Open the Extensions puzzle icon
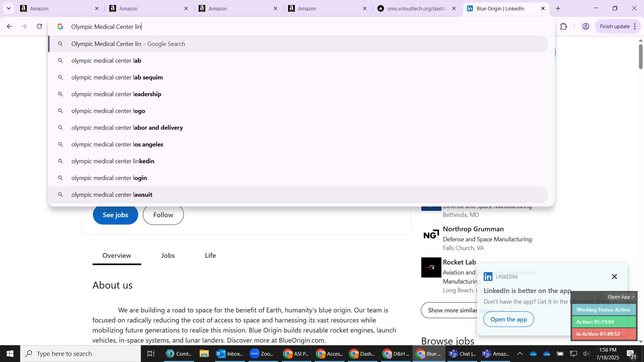Viewport: 644px width, 362px height. [x=563, y=26]
